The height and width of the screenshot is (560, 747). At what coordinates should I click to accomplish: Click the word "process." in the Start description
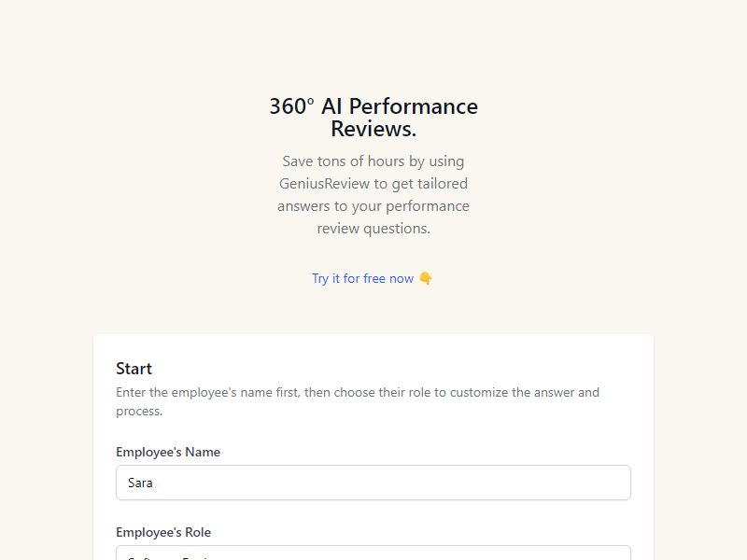(139, 411)
